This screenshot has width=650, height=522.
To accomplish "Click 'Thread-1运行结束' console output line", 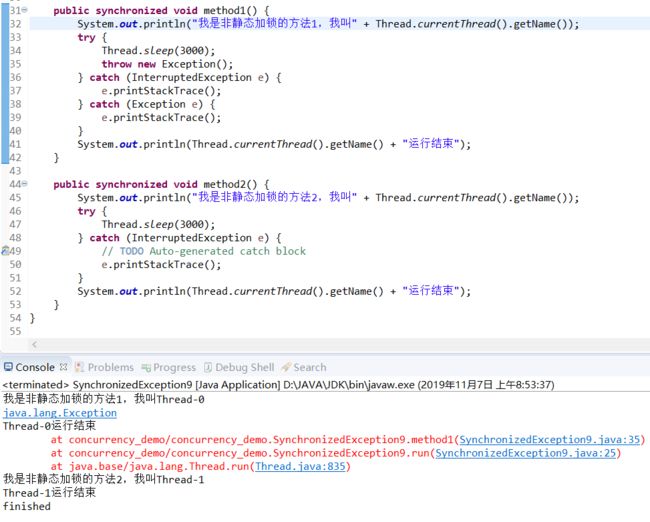I will [x=49, y=493].
